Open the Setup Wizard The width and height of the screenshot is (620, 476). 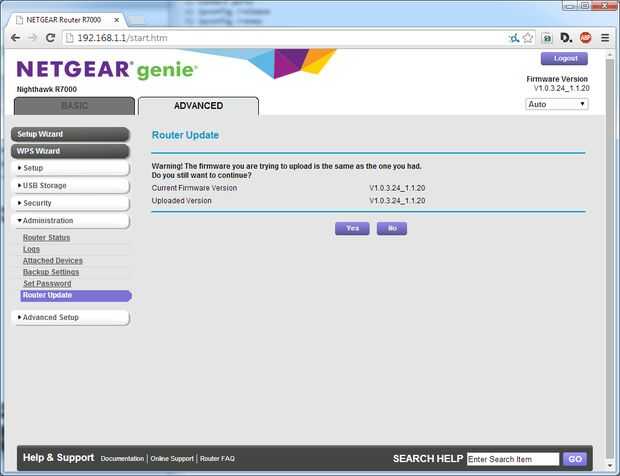click(x=70, y=134)
